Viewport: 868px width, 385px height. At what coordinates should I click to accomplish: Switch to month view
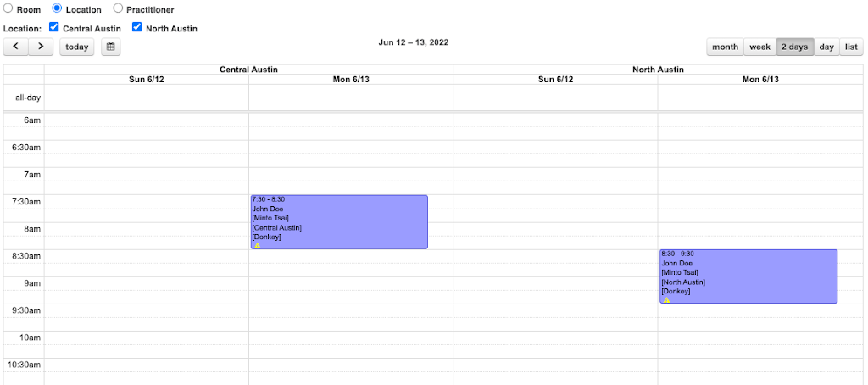coord(725,47)
